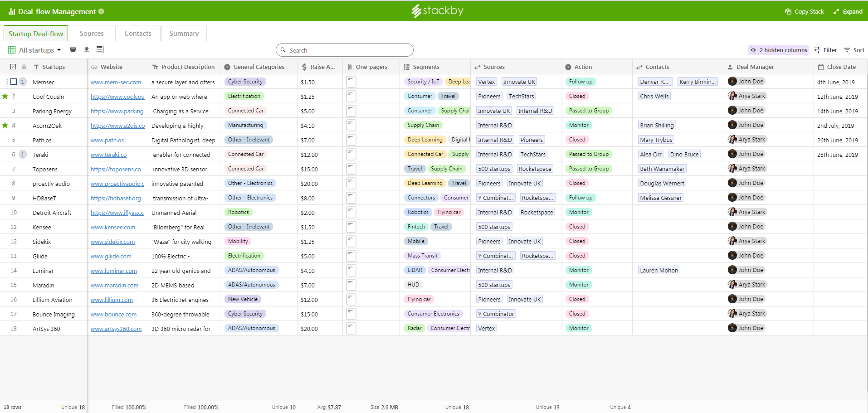
Task: Click the paperclip icon in One-pagers header
Action: (350, 67)
